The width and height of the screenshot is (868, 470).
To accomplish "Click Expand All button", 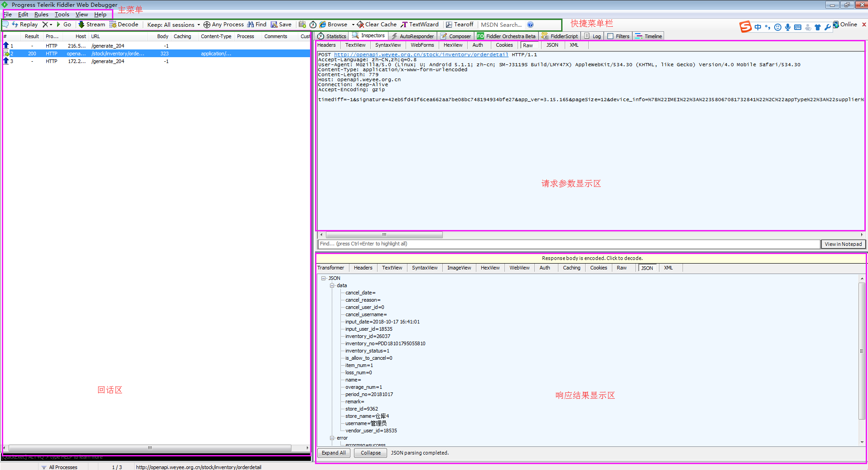I will [334, 453].
